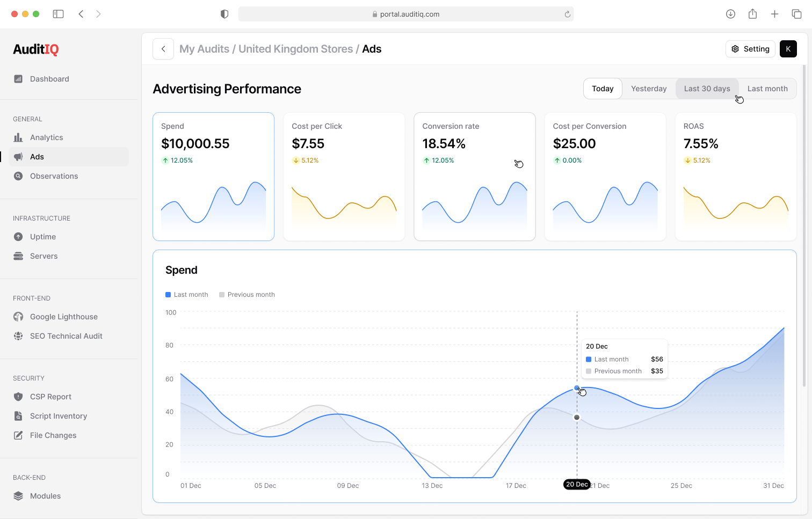The image size is (812, 519).
Task: Click the 31 Dec axis label
Action: [x=773, y=486]
